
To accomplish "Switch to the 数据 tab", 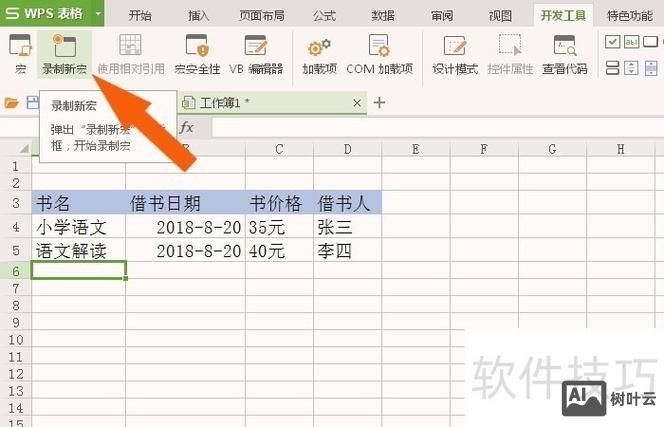I will (383, 16).
